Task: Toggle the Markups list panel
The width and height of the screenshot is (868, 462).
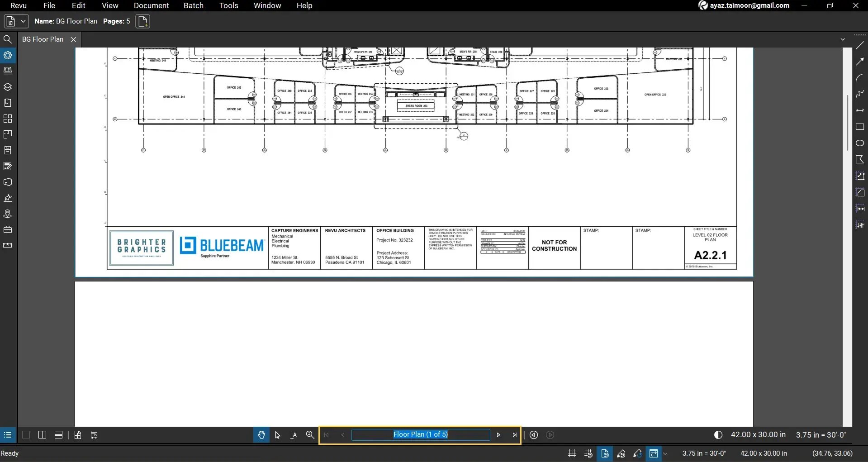Action: pos(8,435)
